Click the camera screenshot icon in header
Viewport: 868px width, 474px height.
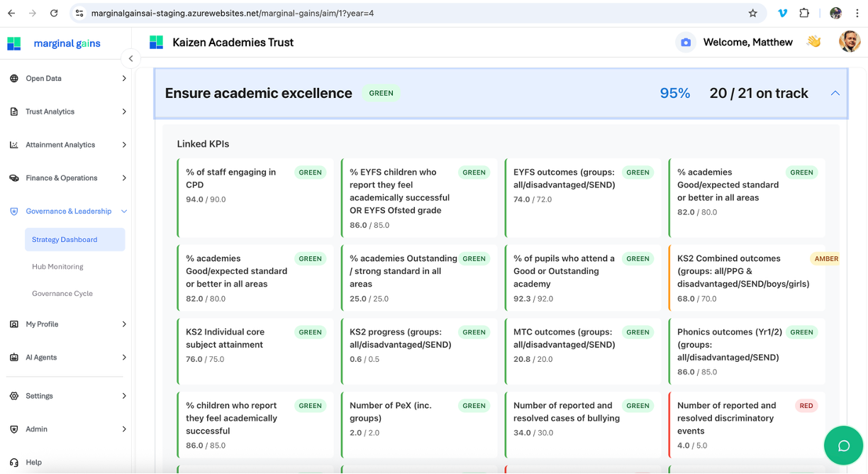pyautogui.click(x=685, y=43)
